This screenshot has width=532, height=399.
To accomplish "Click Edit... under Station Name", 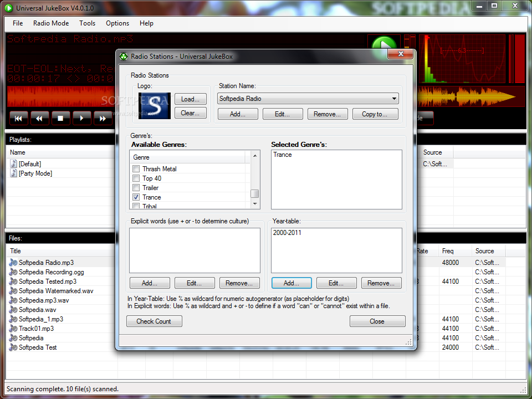I will (283, 114).
